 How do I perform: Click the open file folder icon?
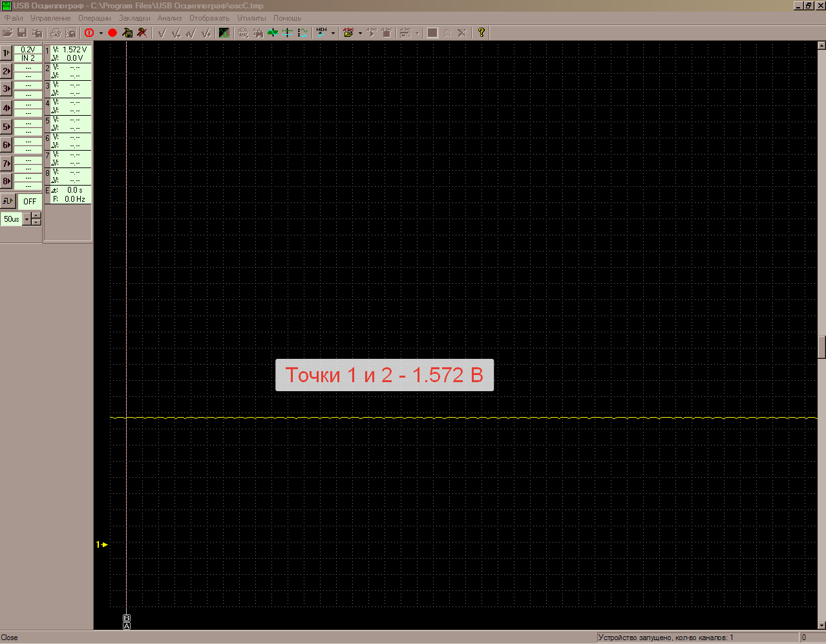click(x=8, y=32)
